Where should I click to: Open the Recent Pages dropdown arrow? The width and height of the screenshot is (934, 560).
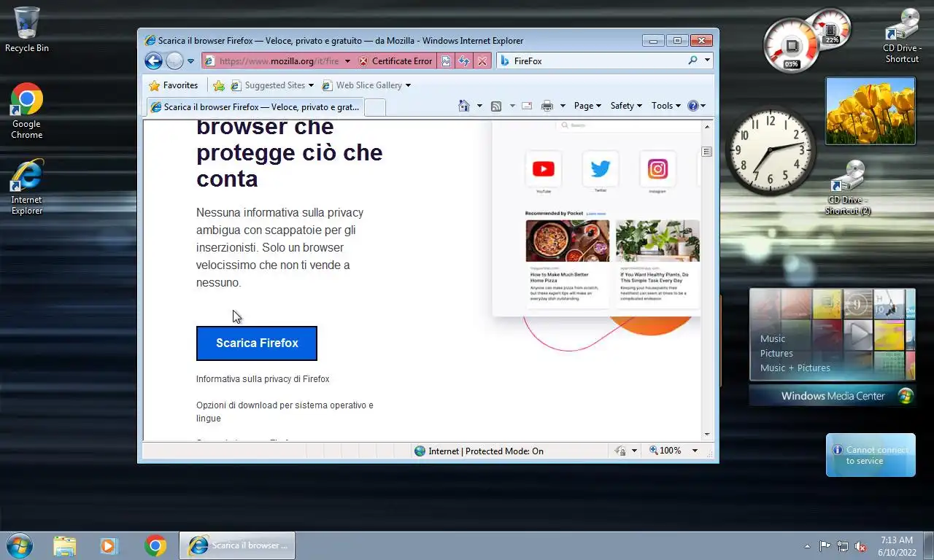point(191,61)
